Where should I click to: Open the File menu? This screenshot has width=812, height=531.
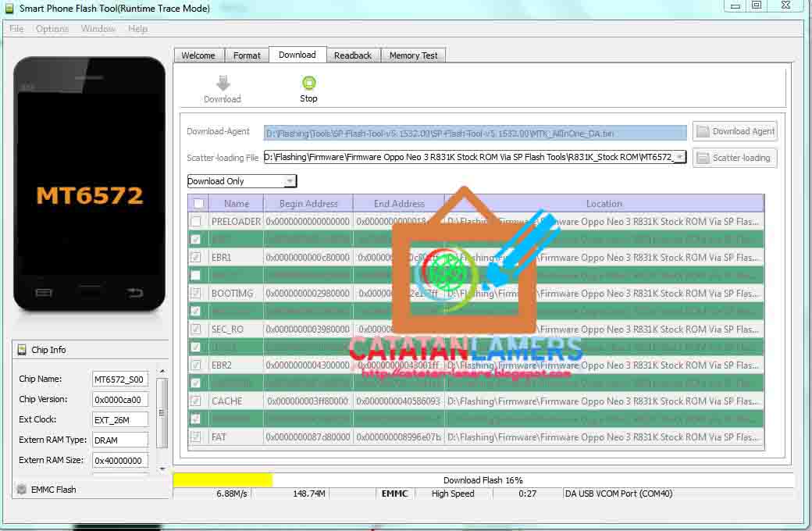tap(16, 28)
